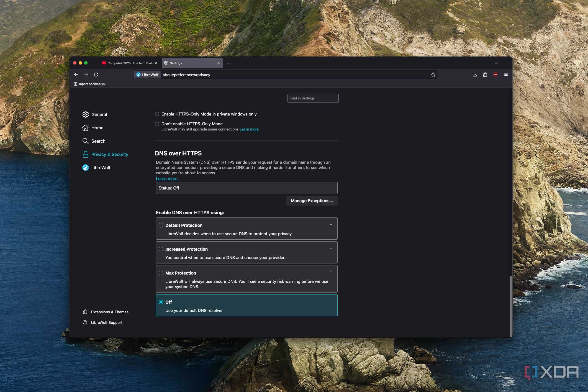The width and height of the screenshot is (588, 392).
Task: Click the address bar URL about:preferences#privacy
Action: [x=186, y=75]
